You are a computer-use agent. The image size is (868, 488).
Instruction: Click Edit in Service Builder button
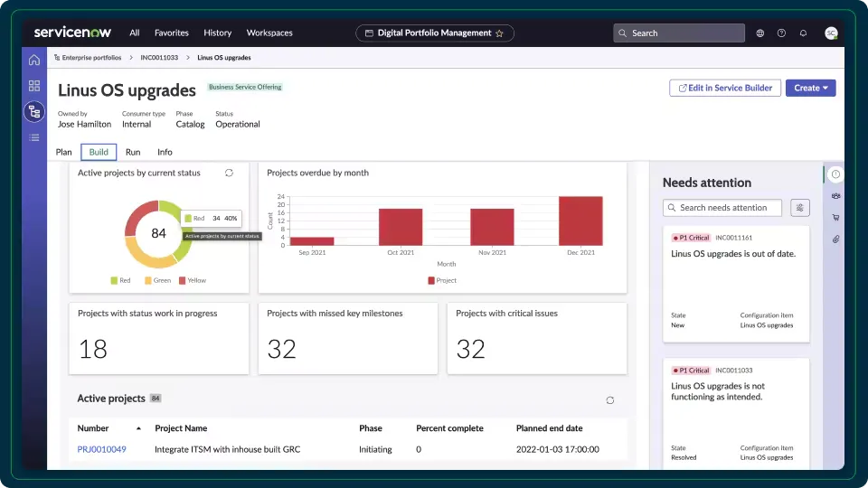(724, 88)
